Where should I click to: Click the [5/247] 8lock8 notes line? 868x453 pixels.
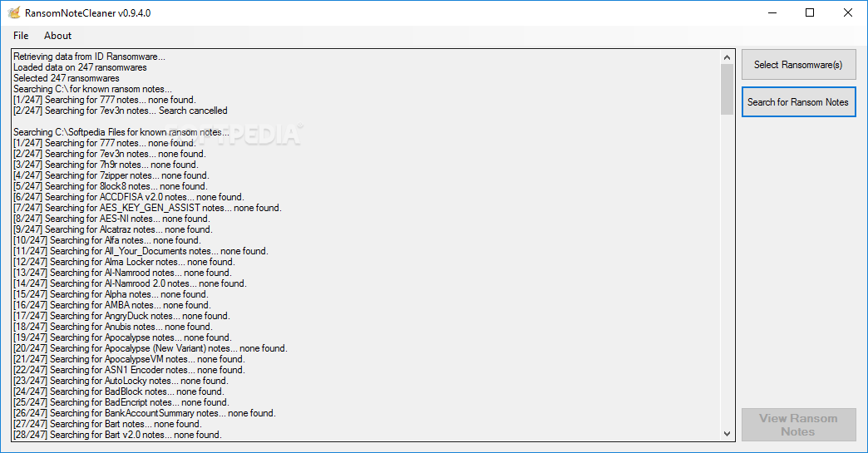pos(110,186)
